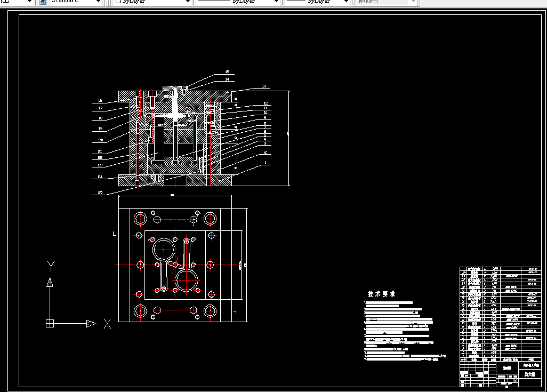Click the lower-right large circular cavity in plan view
The width and height of the screenshot is (547, 392).
pyautogui.click(x=187, y=280)
